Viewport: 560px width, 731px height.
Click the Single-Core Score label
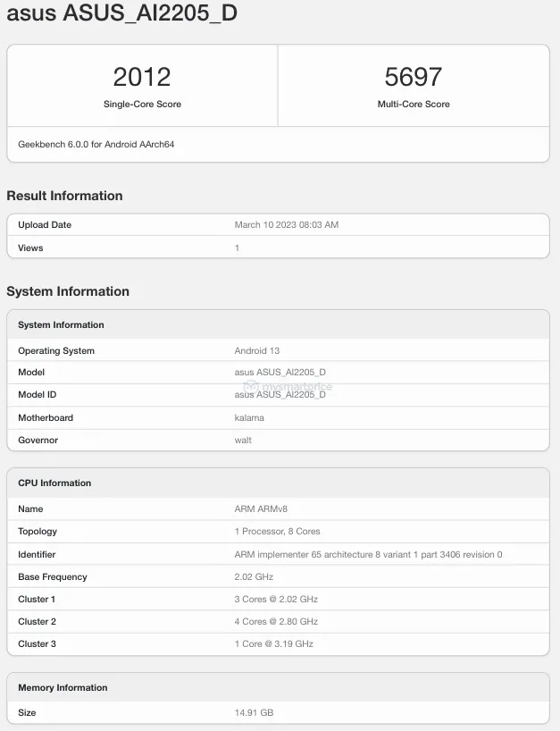pyautogui.click(x=142, y=105)
